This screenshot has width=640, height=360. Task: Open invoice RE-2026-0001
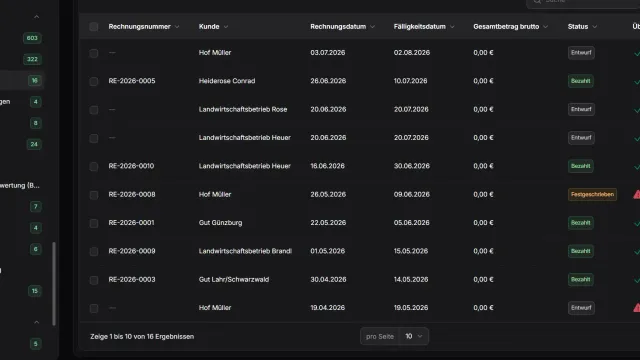(131, 223)
